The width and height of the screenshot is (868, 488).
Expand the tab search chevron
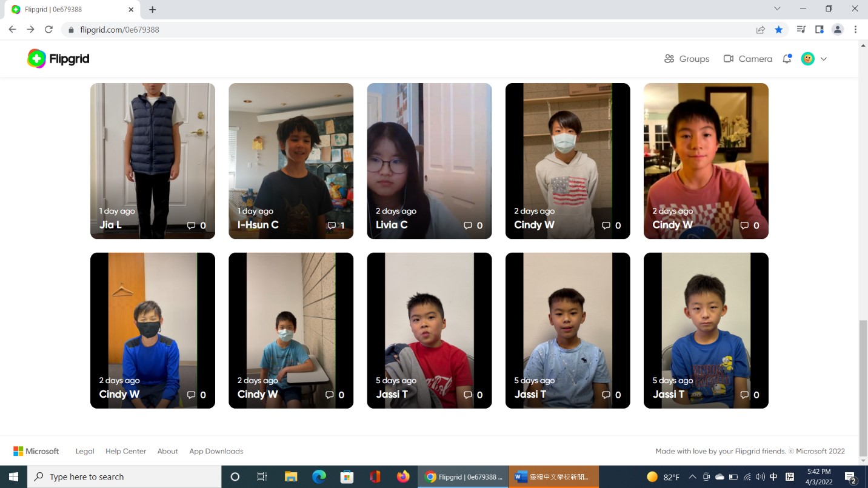[778, 9]
